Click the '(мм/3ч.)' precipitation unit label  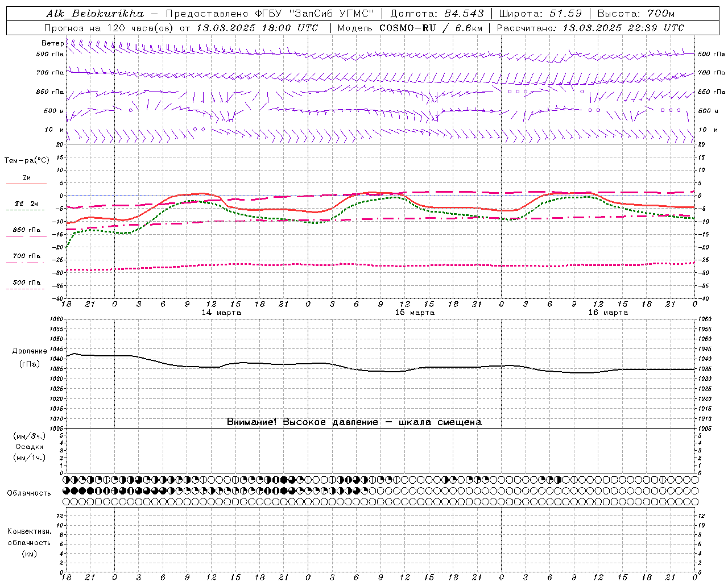pyautogui.click(x=30, y=436)
